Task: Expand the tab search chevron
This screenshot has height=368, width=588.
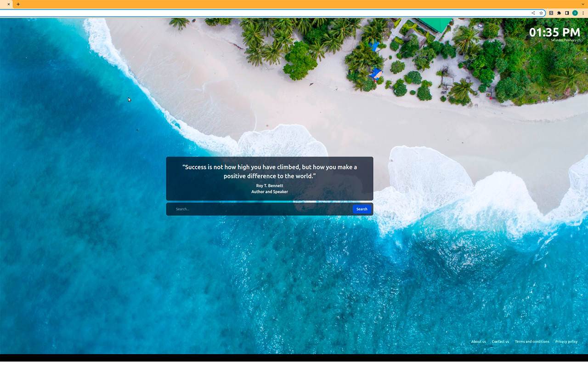Action: point(583,4)
